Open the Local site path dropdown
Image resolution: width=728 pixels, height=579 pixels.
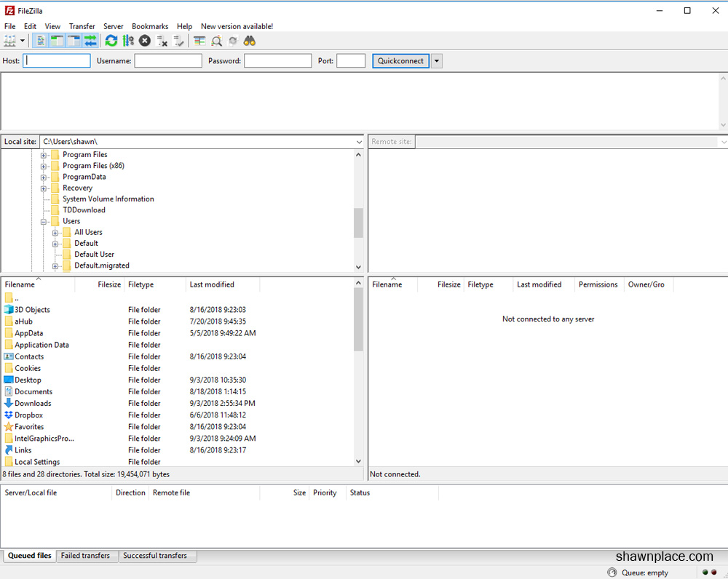click(x=359, y=142)
